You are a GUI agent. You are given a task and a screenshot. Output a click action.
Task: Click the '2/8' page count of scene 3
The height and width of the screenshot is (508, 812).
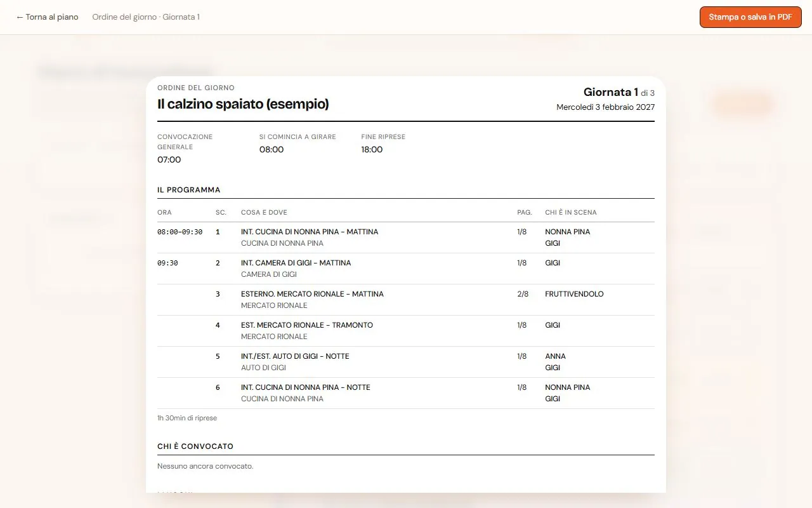pyautogui.click(x=523, y=294)
